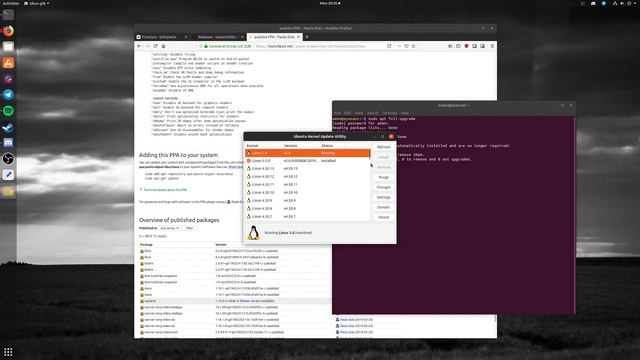The image size is (640, 360).
Task: Go to Firefox home page
Action: click(x=163, y=46)
